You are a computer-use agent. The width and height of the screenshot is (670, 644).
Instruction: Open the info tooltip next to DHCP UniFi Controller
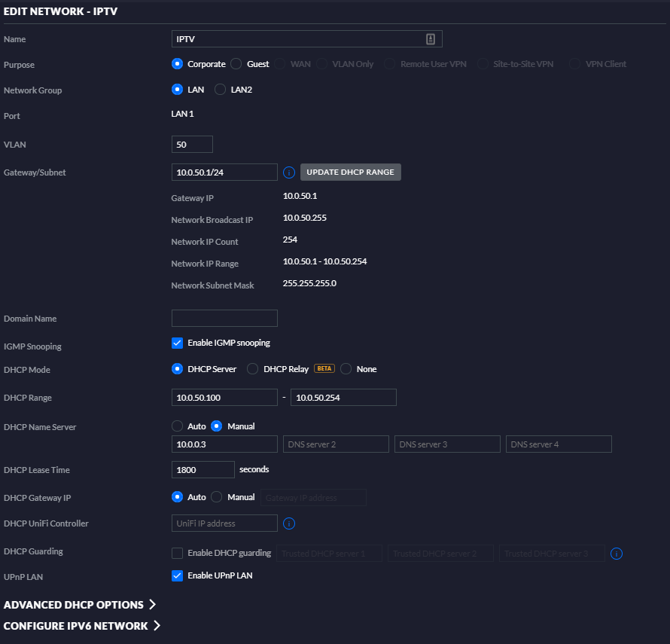(288, 523)
